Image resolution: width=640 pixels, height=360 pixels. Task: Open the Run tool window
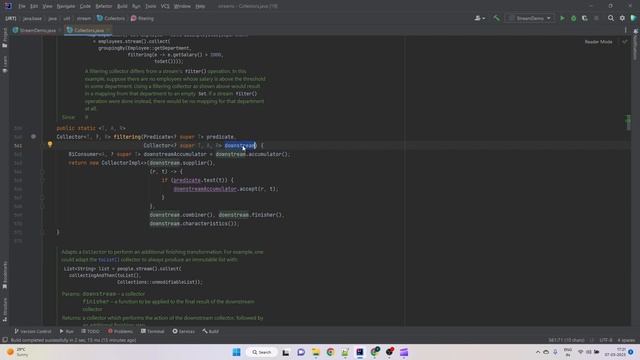pyautogui.click(x=67, y=331)
